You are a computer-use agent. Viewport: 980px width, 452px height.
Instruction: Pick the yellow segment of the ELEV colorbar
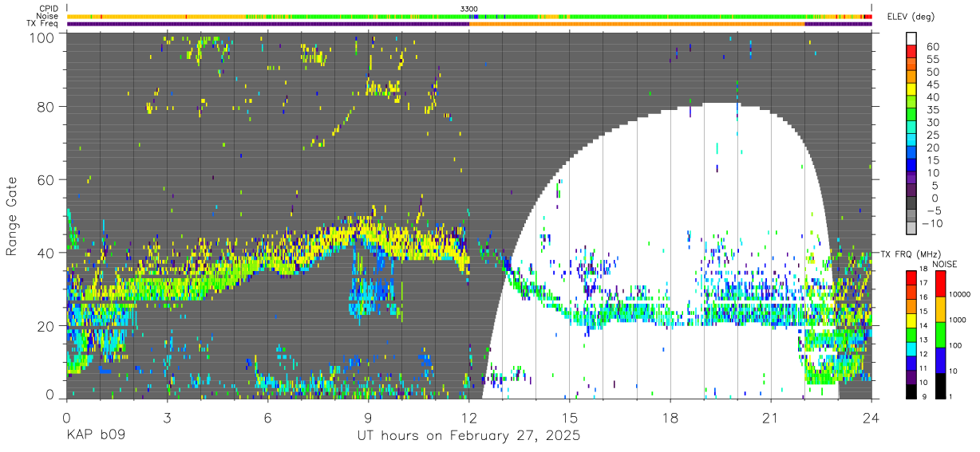[x=912, y=90]
